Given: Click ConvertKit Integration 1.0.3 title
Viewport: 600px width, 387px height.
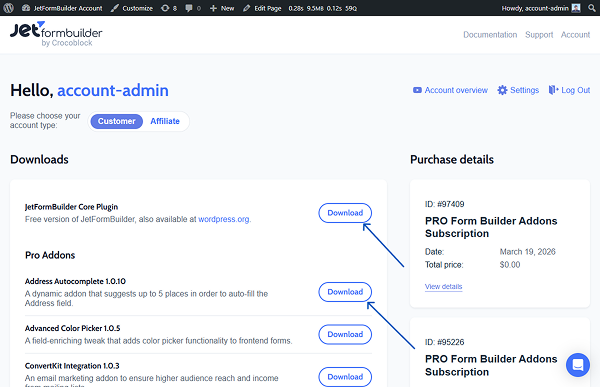Looking at the screenshot, I should click(72, 366).
